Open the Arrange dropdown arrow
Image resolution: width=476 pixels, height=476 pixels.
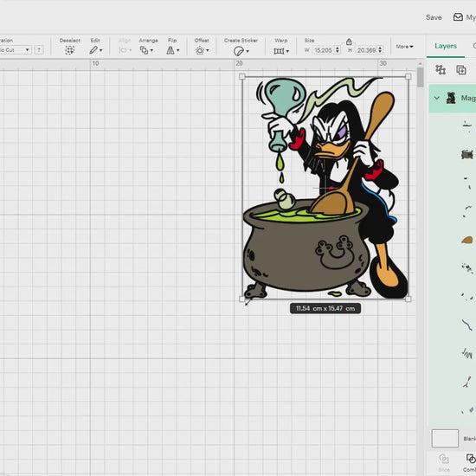tap(151, 50)
